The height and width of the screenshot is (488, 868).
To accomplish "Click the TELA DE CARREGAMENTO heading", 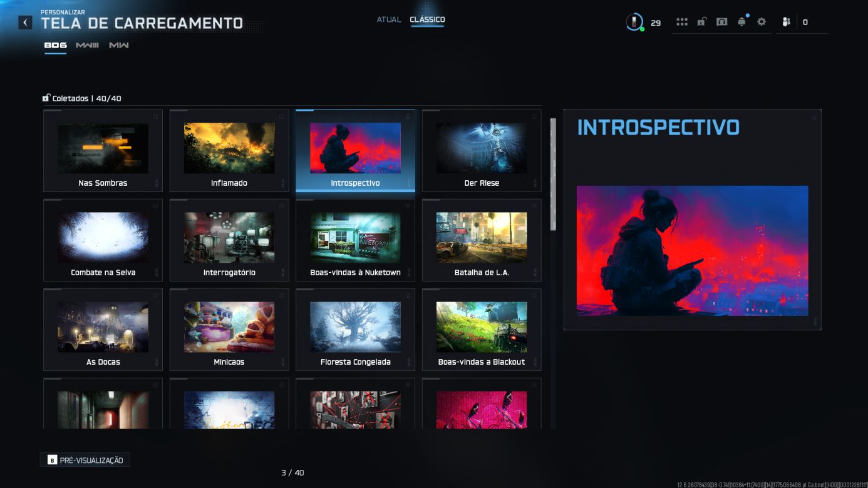I will pos(142,23).
